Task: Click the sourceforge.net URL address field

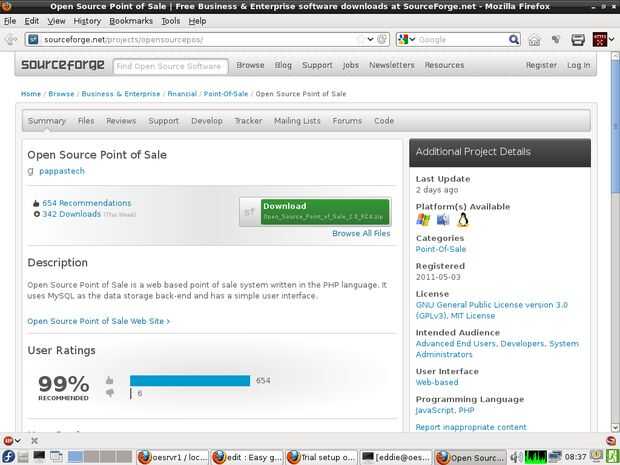Action: click(x=200, y=40)
